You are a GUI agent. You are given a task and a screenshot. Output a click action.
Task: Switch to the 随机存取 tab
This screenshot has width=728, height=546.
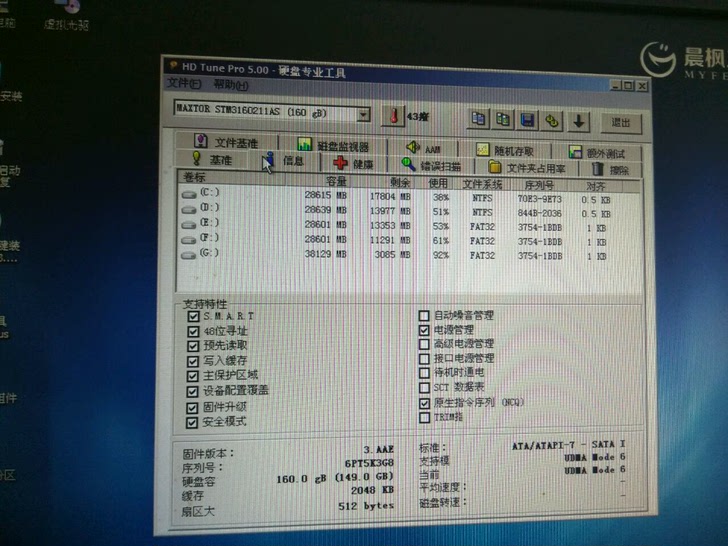[x=505, y=150]
